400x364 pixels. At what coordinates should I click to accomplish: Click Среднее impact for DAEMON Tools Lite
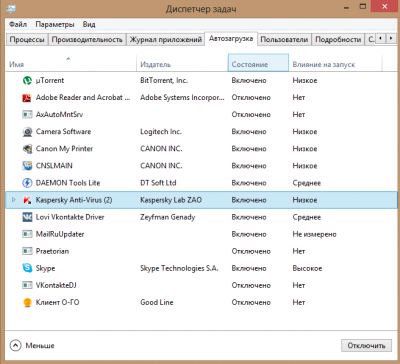[x=307, y=183]
